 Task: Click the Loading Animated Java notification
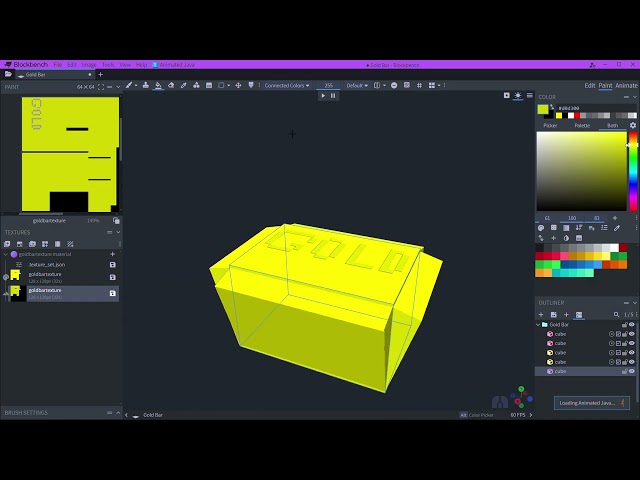591,403
